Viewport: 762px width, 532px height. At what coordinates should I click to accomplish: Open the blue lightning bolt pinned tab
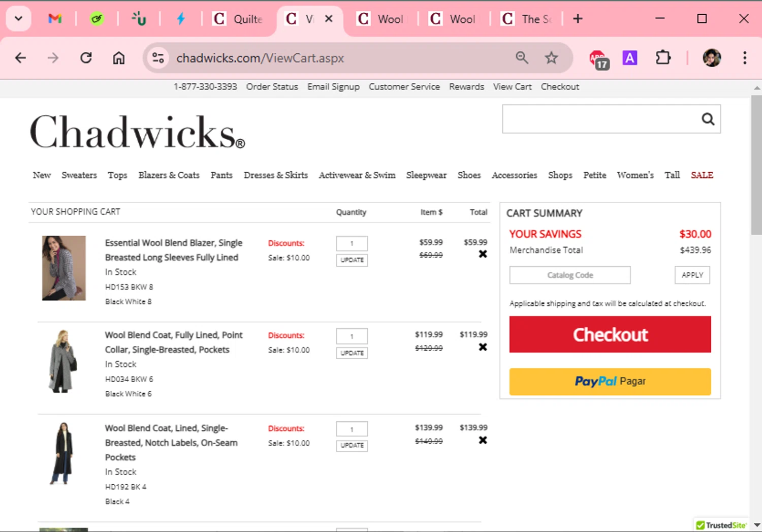[181, 19]
